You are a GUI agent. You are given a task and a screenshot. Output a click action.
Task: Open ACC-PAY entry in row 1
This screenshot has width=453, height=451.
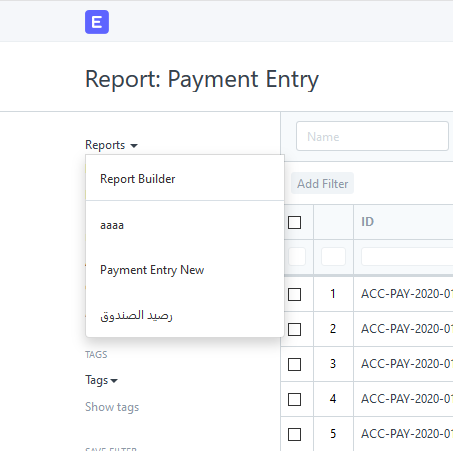(407, 294)
